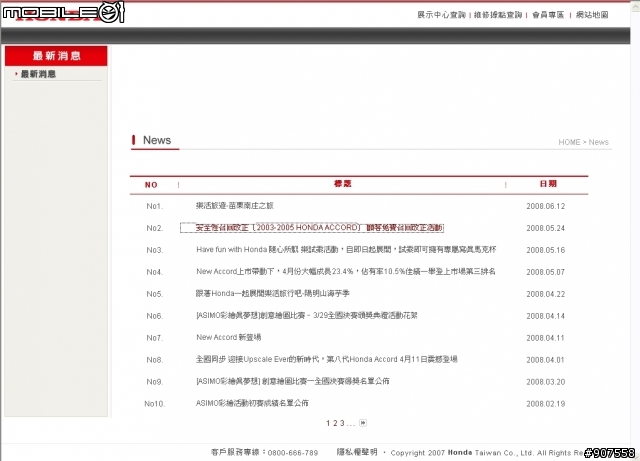Click the date 2008.05.24
The width and height of the screenshot is (640, 461).
[x=546, y=228]
